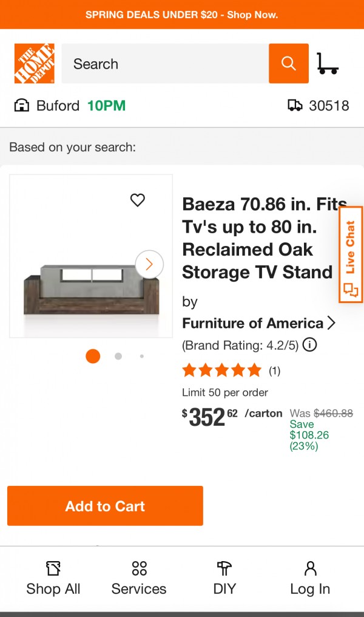364x617 pixels.
Task: Click the Home Depot logo
Action: point(35,63)
